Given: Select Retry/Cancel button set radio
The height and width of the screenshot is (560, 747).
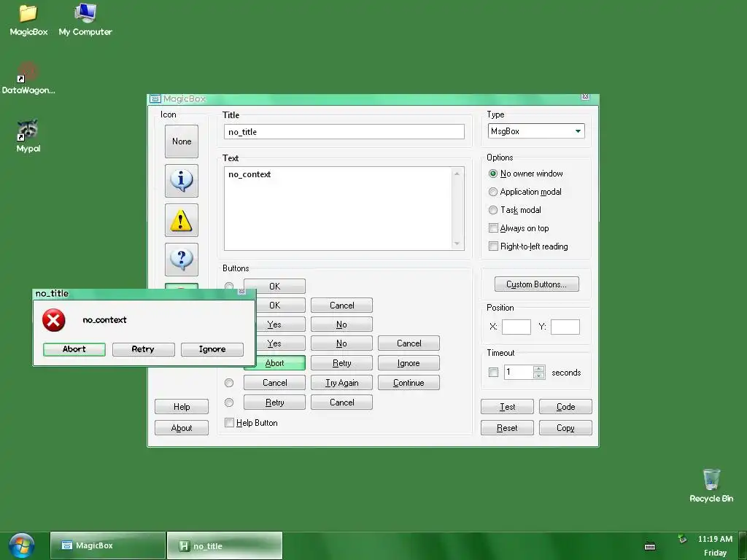Looking at the screenshot, I should tap(229, 402).
